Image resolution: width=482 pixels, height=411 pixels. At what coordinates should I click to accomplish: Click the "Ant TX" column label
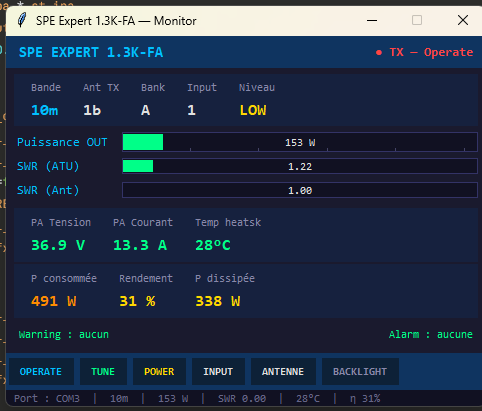point(101,87)
